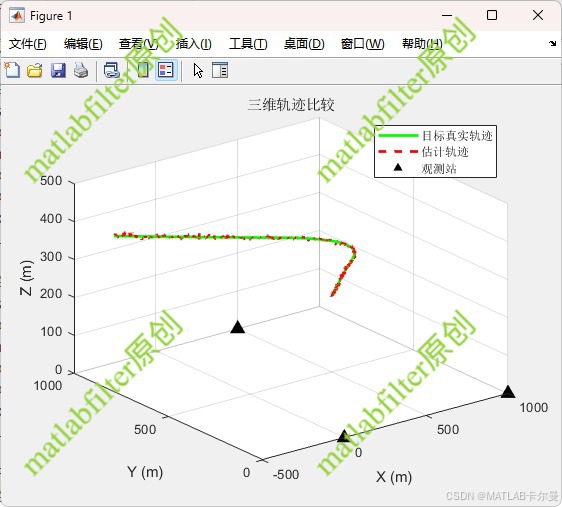Select legend entry 目标真实轨迹
This screenshot has width=562, height=507.
(x=457, y=136)
